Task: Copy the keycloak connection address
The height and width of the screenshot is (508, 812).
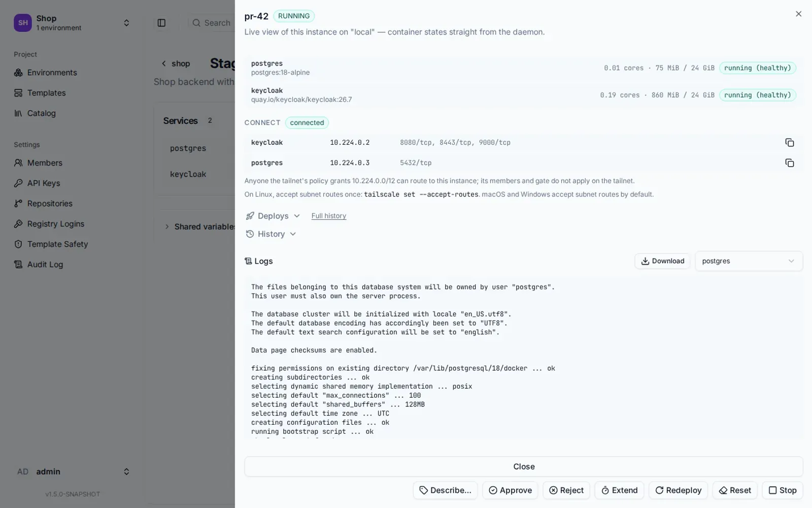Action: click(789, 143)
